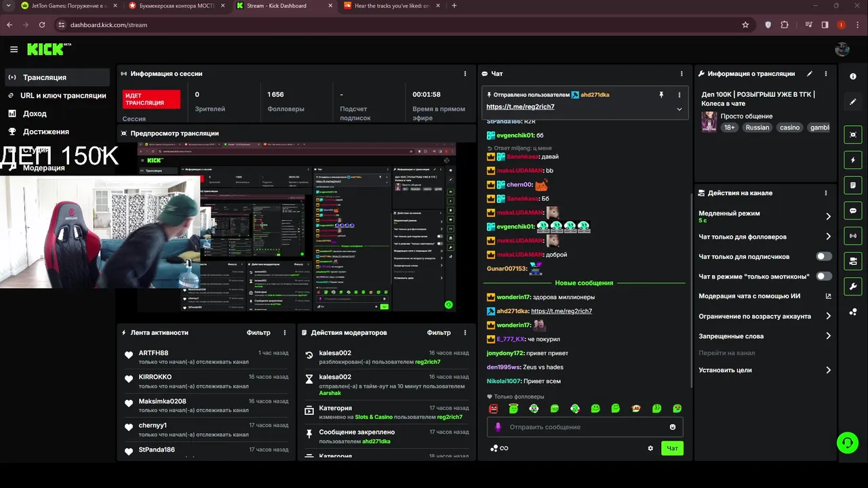
Task: Unpin the pinned chat message
Action: point(661,95)
